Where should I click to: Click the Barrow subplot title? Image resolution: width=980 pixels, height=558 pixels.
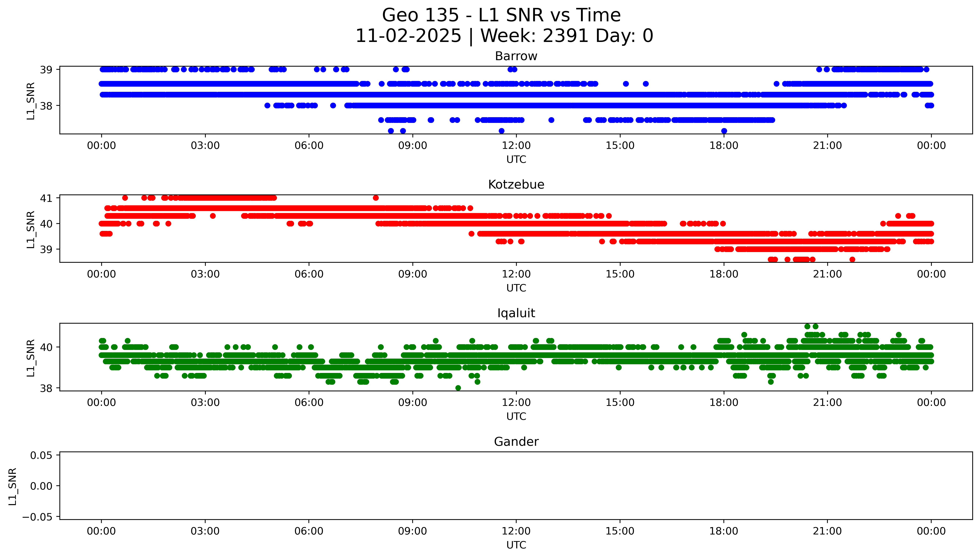click(x=516, y=56)
